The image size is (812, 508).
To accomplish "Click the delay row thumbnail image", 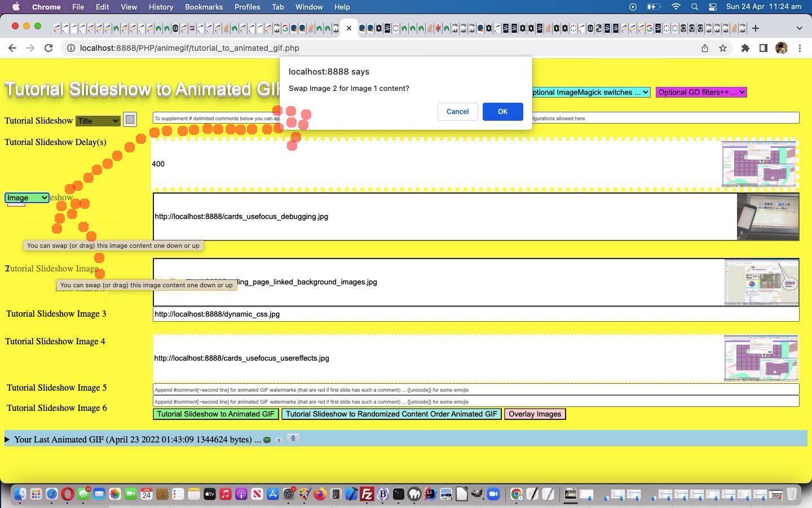I will (x=758, y=164).
